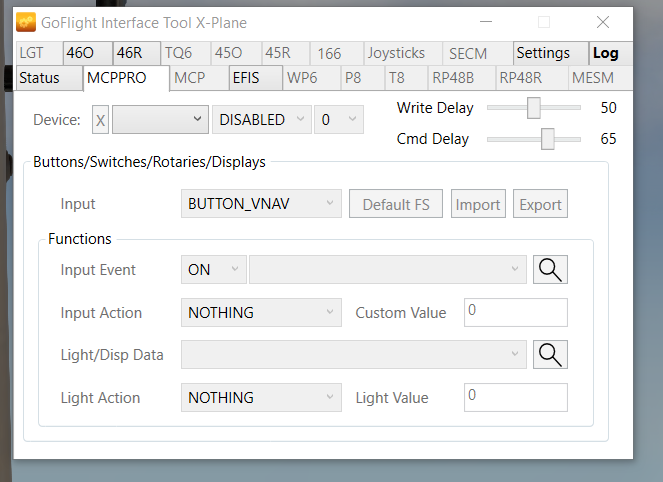Viewport: 663px width, 482px height.
Task: Click the magnifier icon beside Input Event
Action: coord(550,269)
